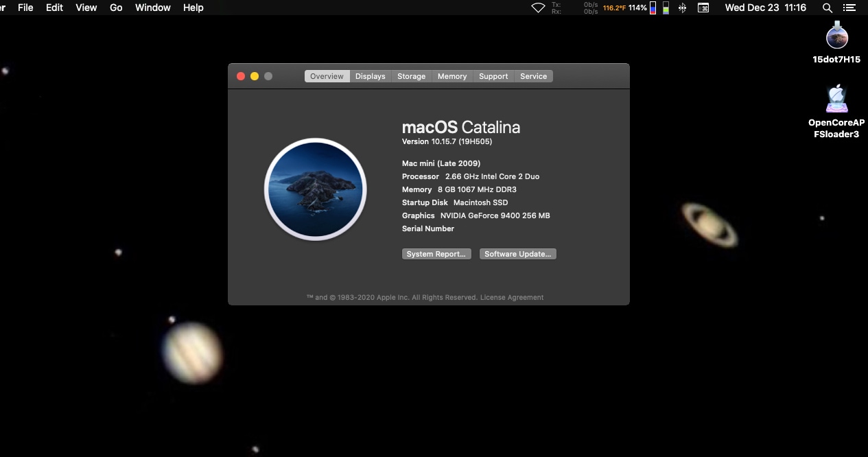Screen dimensions: 868x457
Task: Click the red and blue CPU meter icon
Action: tap(653, 8)
